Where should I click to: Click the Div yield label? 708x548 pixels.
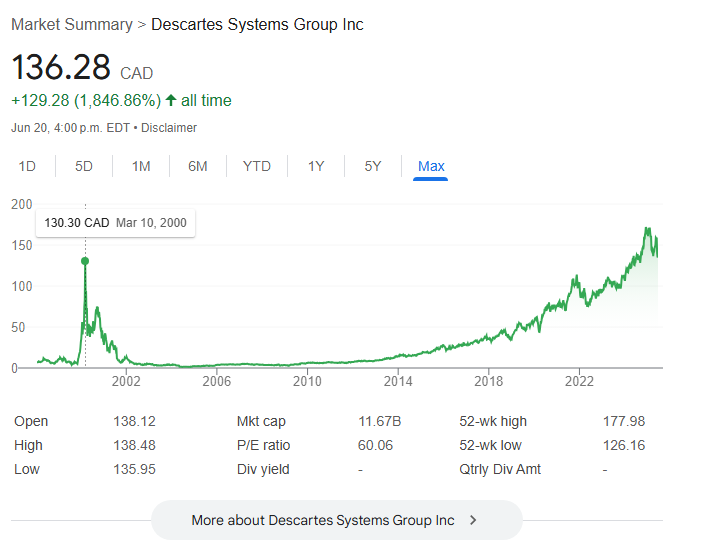(x=263, y=469)
